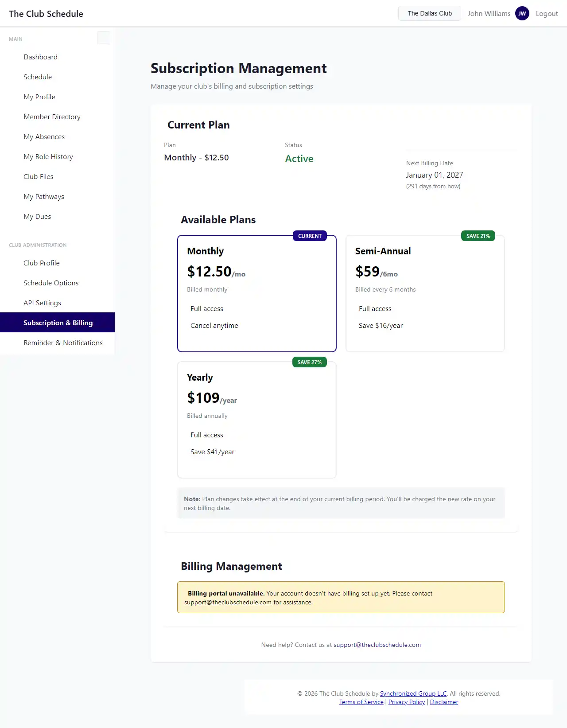Click The Dallas Club button in the header
The width and height of the screenshot is (567, 728).
(x=429, y=13)
